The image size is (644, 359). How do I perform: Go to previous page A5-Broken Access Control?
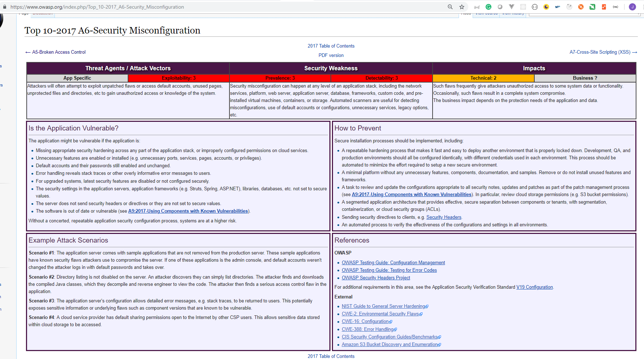point(59,52)
